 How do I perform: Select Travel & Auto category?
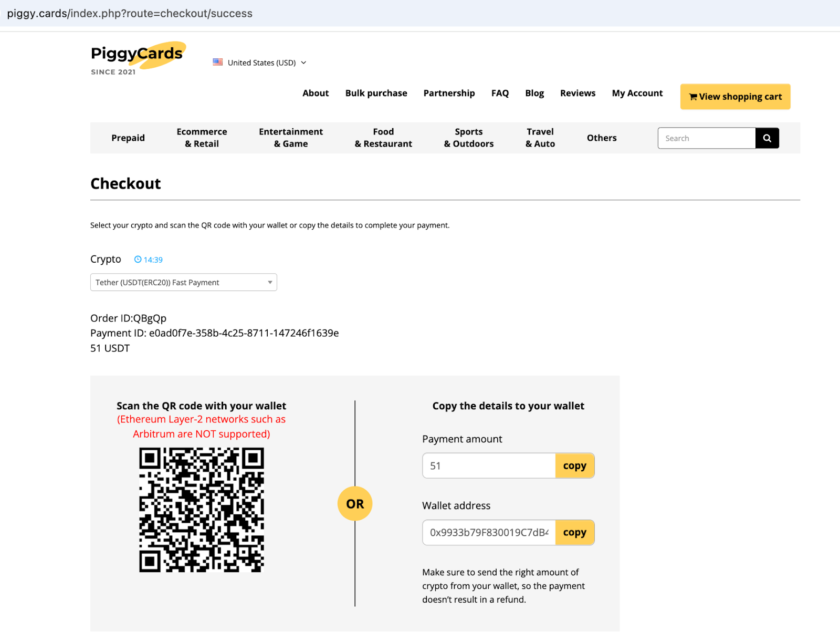click(540, 138)
